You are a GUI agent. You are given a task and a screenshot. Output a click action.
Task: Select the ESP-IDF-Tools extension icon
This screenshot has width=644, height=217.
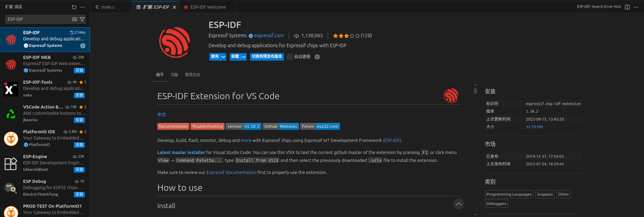[x=11, y=89]
